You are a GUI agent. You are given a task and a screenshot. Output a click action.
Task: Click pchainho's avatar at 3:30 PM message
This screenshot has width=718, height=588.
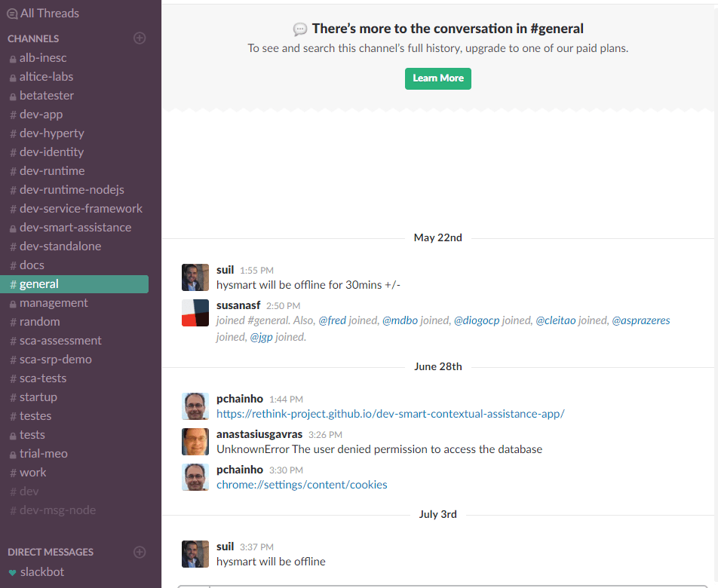click(195, 476)
